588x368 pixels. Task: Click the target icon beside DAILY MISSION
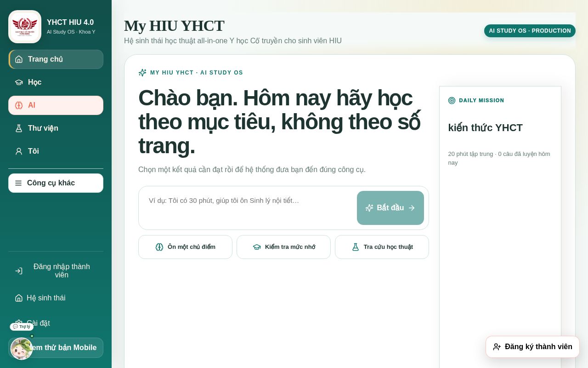(x=452, y=100)
